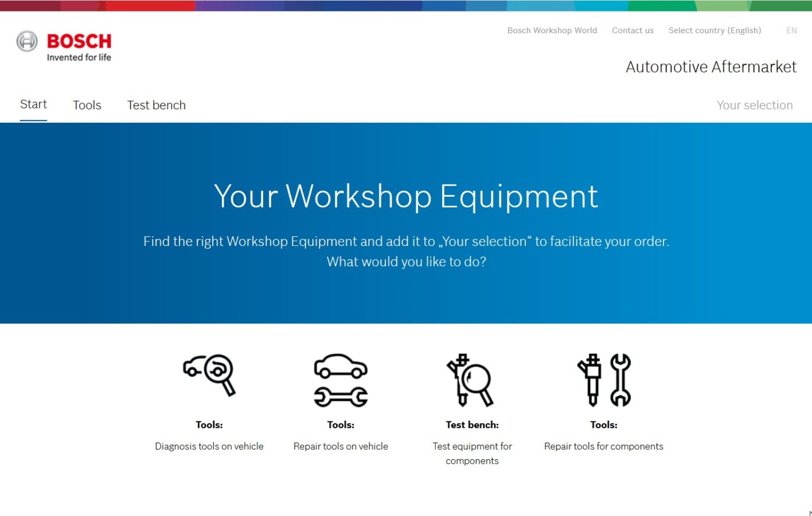Select the Start tab
Image resolution: width=812 pixels, height=516 pixels.
point(33,104)
